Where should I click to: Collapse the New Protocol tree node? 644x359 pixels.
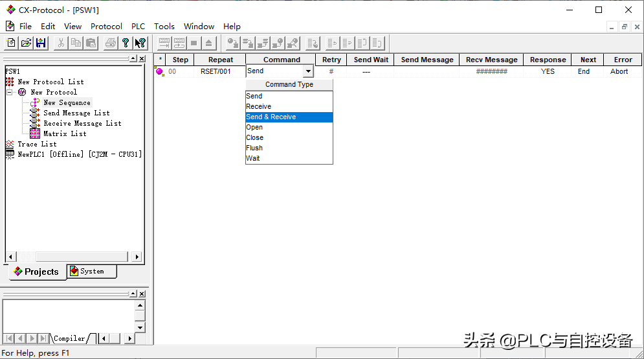click(x=10, y=92)
